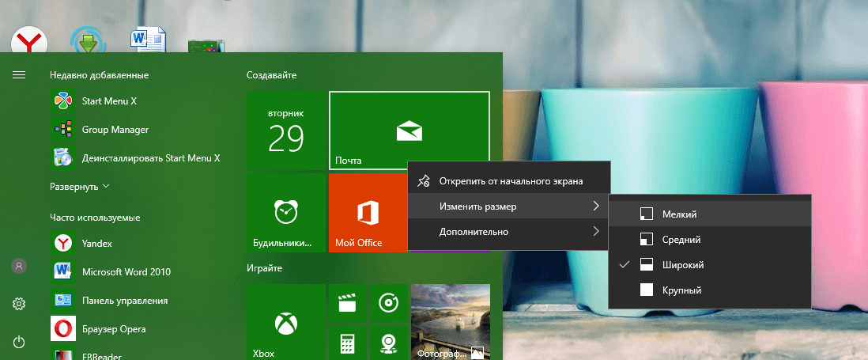Image resolution: width=868 pixels, height=360 pixels.
Task: Open the Groove music disc tile
Action: (389, 303)
